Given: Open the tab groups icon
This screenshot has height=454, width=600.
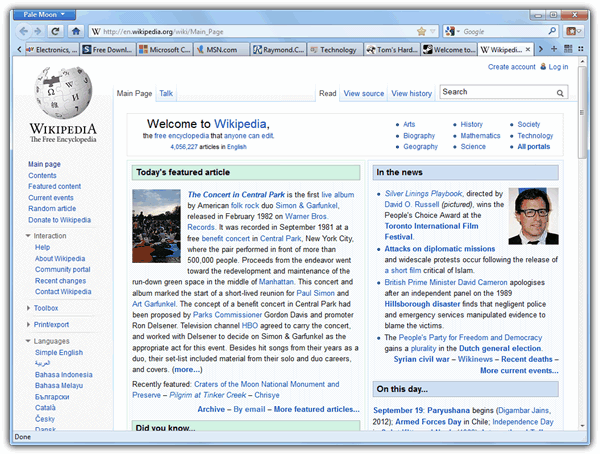Looking at the screenshot, I should (568, 49).
